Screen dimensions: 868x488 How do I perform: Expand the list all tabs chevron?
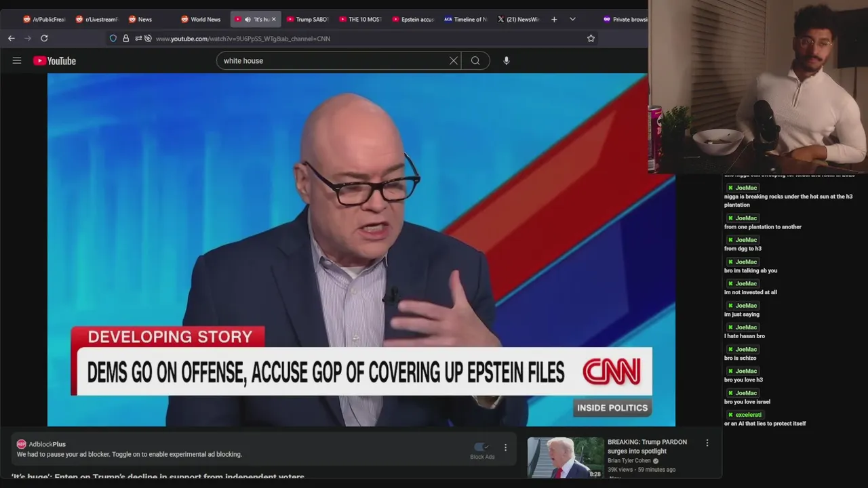pyautogui.click(x=572, y=20)
